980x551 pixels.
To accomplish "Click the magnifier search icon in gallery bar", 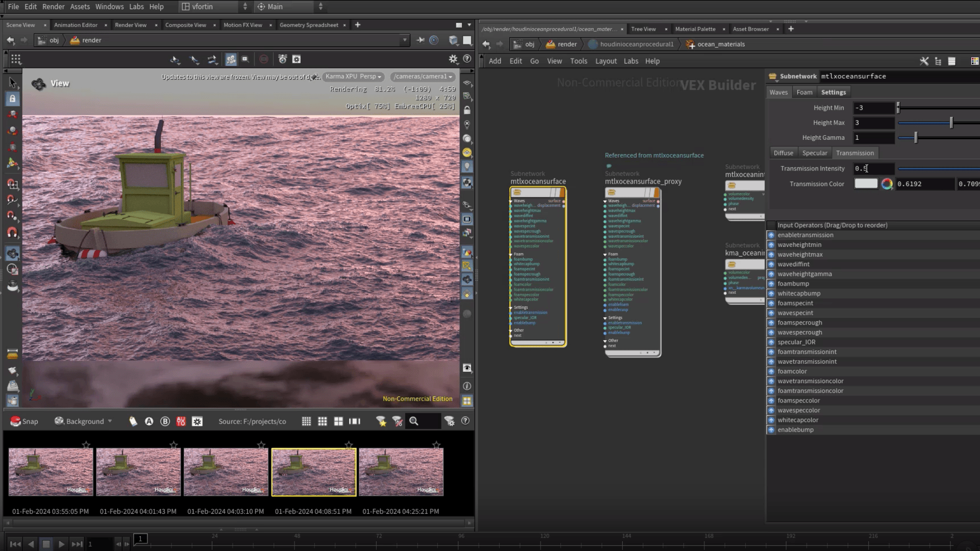I will (x=414, y=421).
